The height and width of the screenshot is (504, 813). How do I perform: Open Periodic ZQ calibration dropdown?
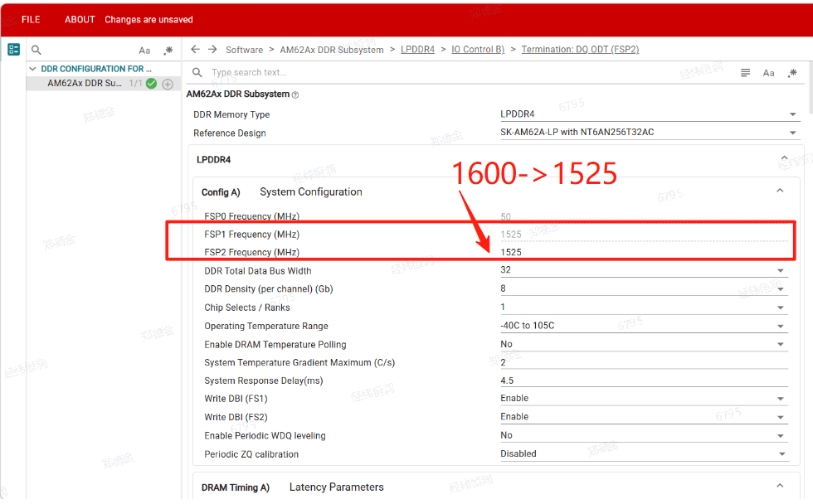(644, 453)
